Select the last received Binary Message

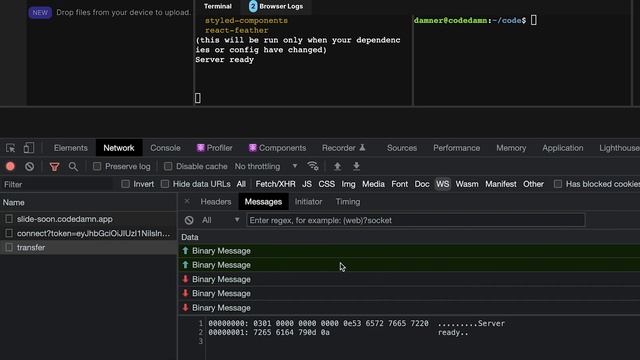pos(409,308)
